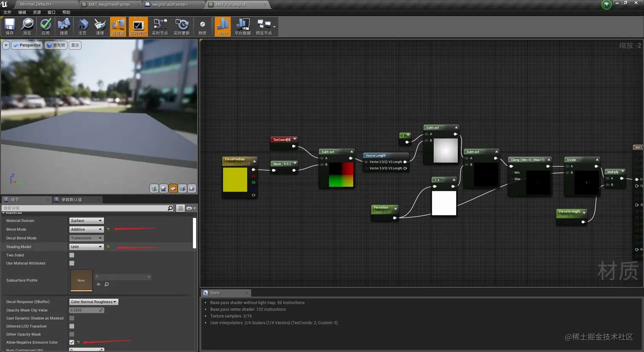Check Use Material Attributes option

72,263
